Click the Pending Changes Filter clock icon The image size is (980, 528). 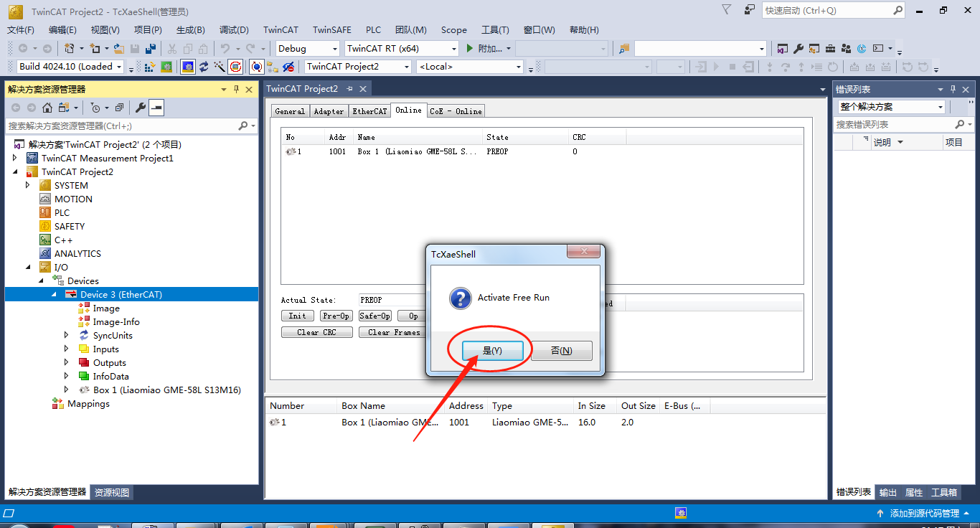[95, 108]
